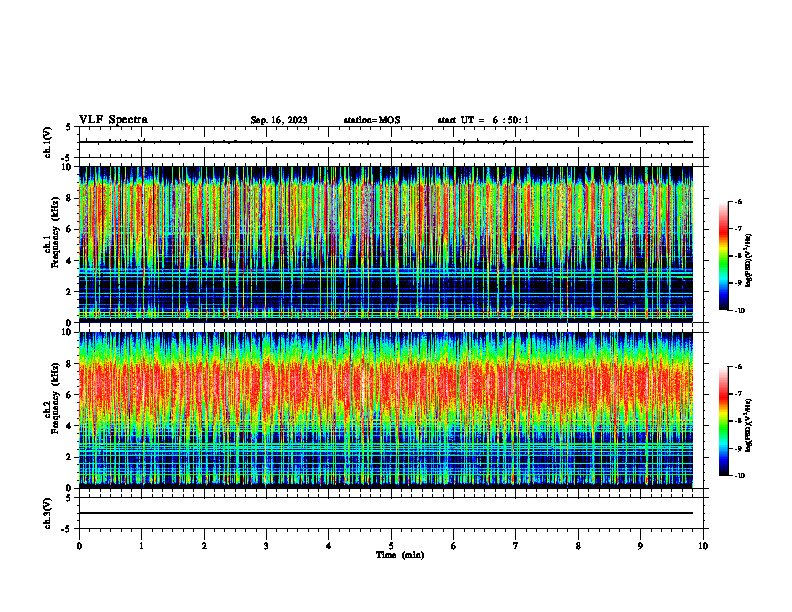Screen dimensions: 792x612
Task: Click the "4" tick on the time axis
Action: 329,546
